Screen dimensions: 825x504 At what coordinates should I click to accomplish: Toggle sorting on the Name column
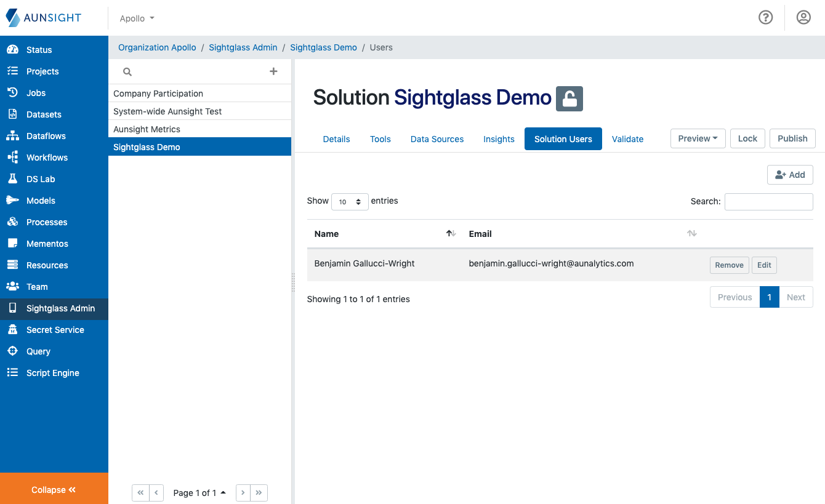pyautogui.click(x=450, y=233)
